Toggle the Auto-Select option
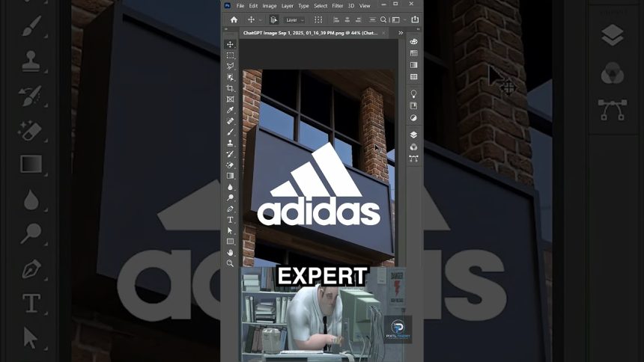 click(273, 19)
